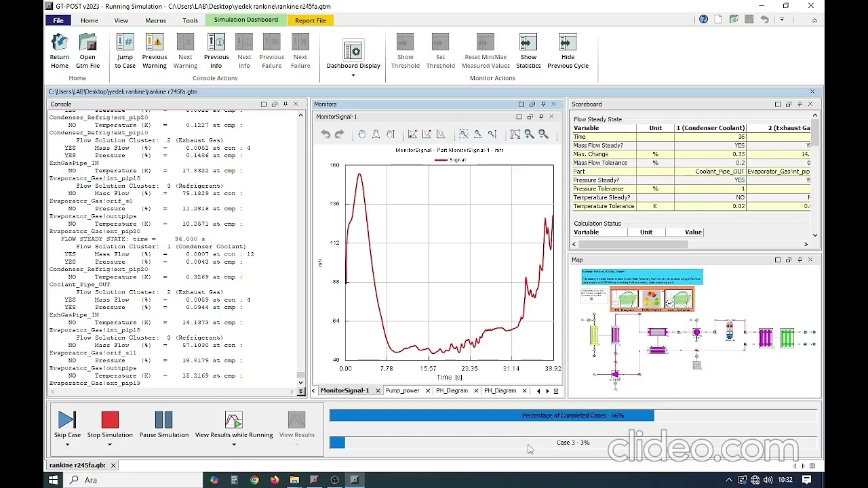Open the View Results while Running dropdown
Viewport: 868px width, 488px height.
tap(234, 445)
